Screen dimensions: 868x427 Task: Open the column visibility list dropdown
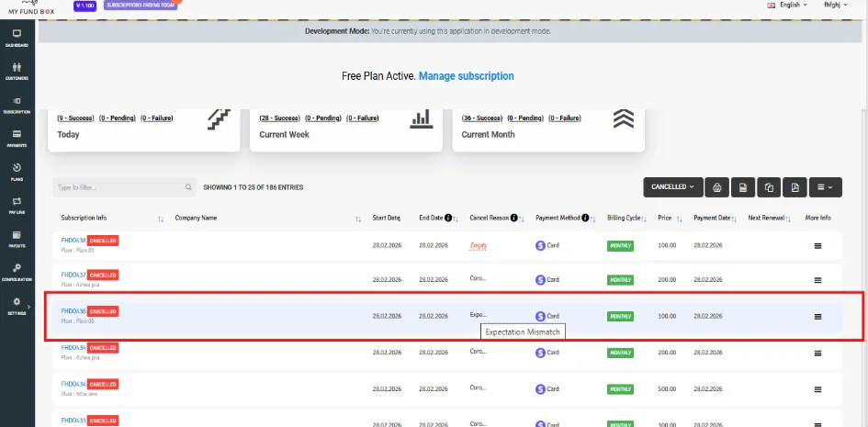826,187
